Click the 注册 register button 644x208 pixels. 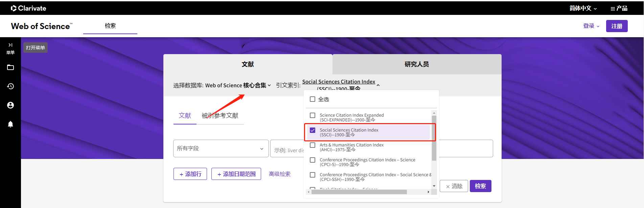[x=617, y=26]
